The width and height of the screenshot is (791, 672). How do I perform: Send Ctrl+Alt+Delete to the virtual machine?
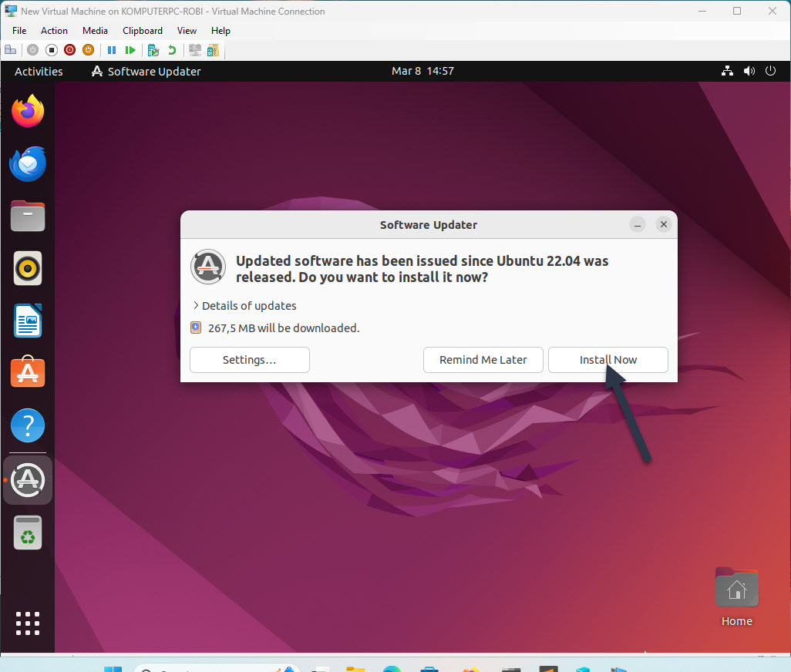point(10,49)
